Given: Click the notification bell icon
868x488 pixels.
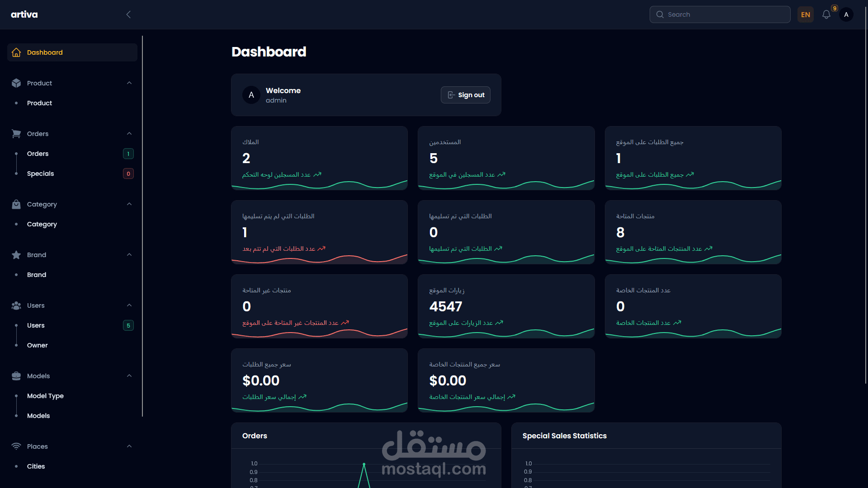Looking at the screenshot, I should [x=826, y=14].
